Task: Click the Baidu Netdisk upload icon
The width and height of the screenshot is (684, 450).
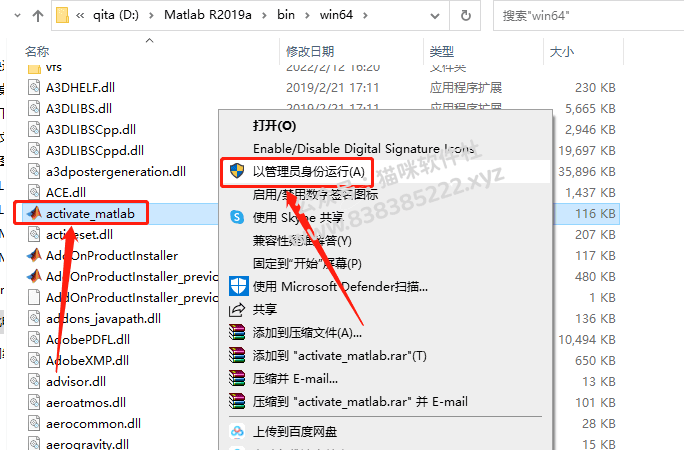Action: 237,431
